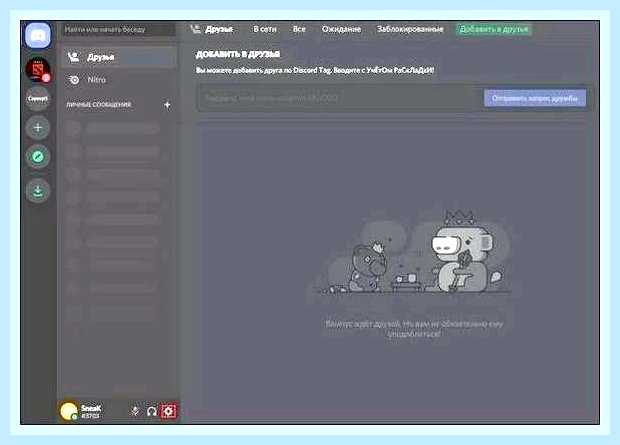Image resolution: width=620 pixels, height=445 pixels.
Task: Create a new DM with plus icon
Action: (x=167, y=105)
